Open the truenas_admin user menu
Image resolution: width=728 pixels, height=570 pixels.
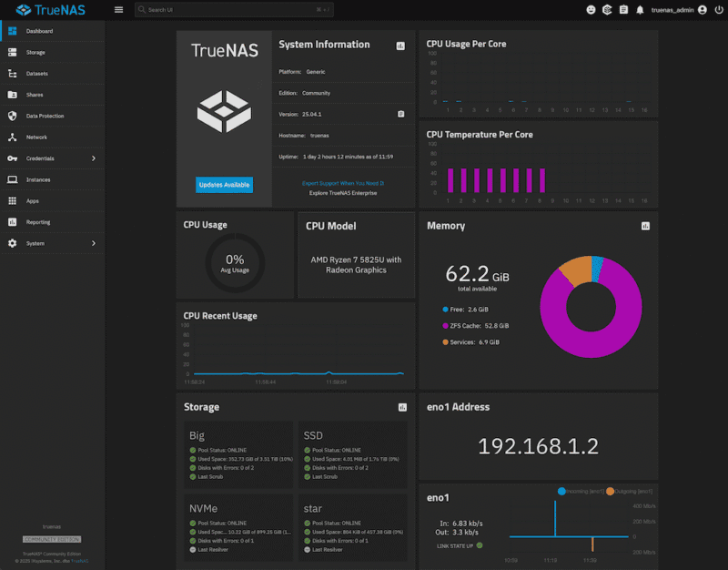pyautogui.click(x=679, y=10)
